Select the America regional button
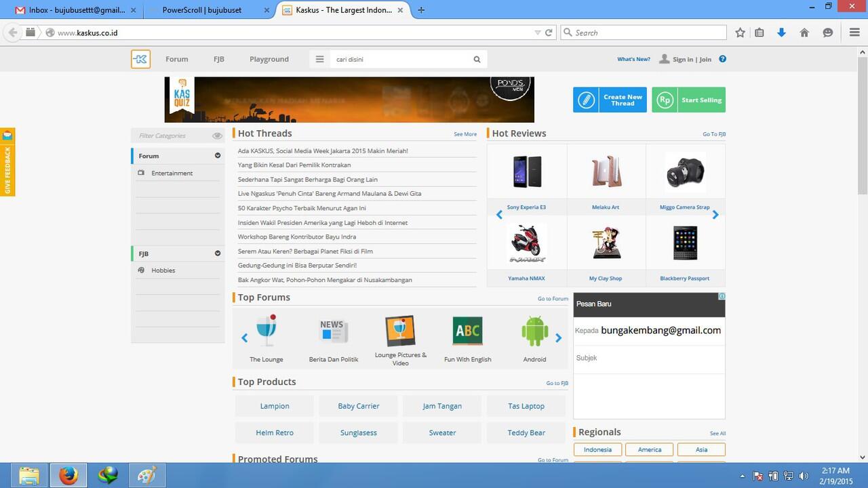Image resolution: width=868 pixels, height=488 pixels. pyautogui.click(x=649, y=449)
